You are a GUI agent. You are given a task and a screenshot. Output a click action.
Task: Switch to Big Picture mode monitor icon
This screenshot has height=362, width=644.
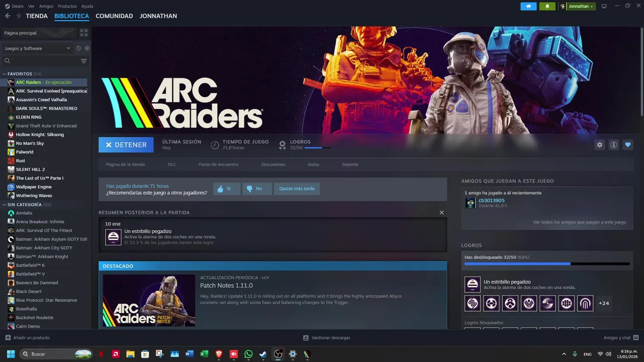tap(604, 6)
